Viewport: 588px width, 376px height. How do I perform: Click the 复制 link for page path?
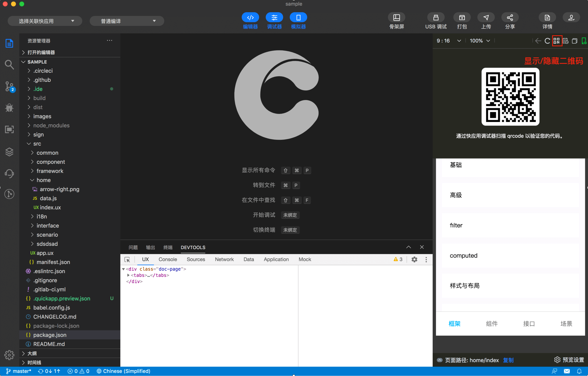(x=508, y=360)
